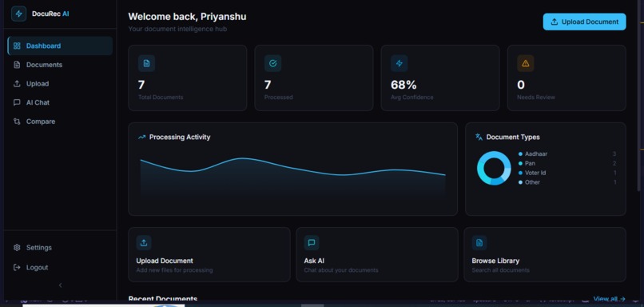The height and width of the screenshot is (307, 644).
Task: Open the Browse Library quick action card
Action: click(545, 254)
